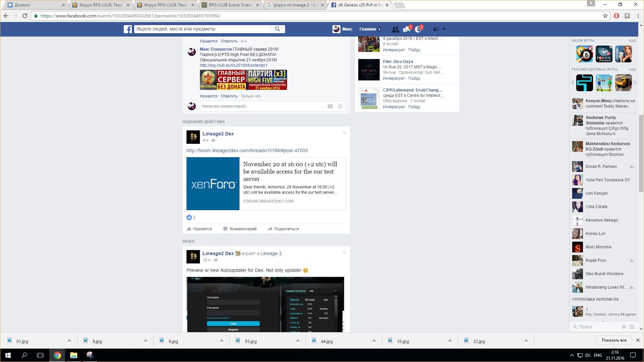Image resolution: width=644 pixels, height=362 pixels.
Task: Expand options for Lineage2 Dex post
Action: pos(344,133)
